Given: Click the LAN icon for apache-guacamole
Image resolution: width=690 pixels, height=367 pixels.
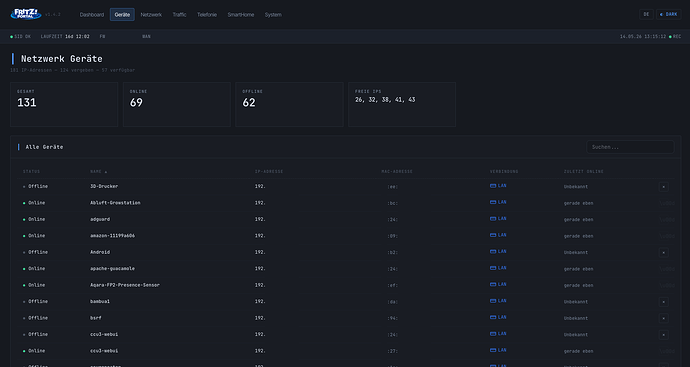Looking at the screenshot, I should 493,268.
